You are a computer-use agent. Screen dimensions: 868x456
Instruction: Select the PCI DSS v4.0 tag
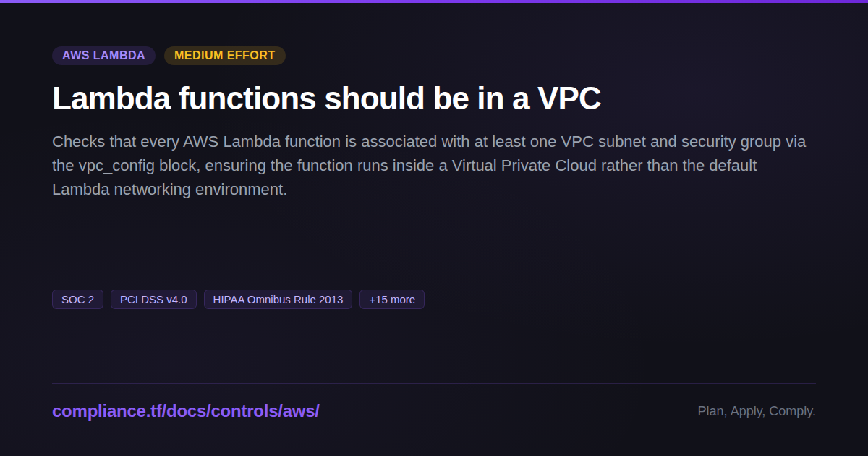click(x=153, y=300)
